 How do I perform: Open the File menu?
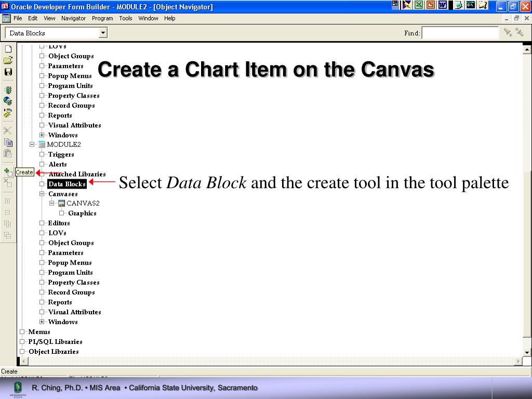pos(18,18)
